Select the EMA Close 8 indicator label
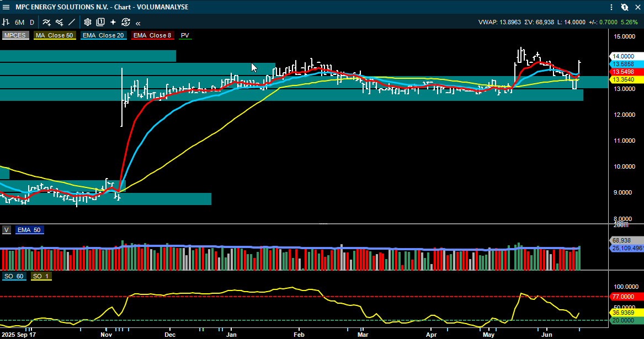Image resolution: width=644 pixels, height=339 pixels. coord(152,35)
